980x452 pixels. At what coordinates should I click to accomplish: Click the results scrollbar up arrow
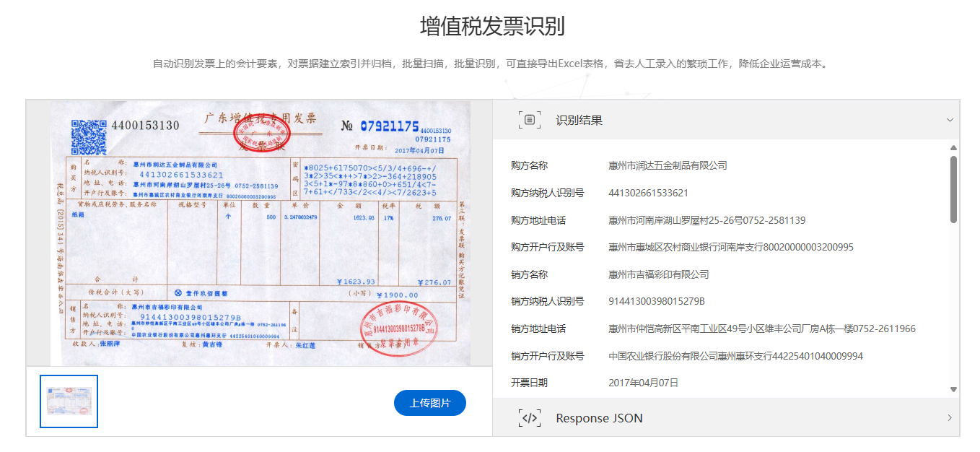(953, 148)
